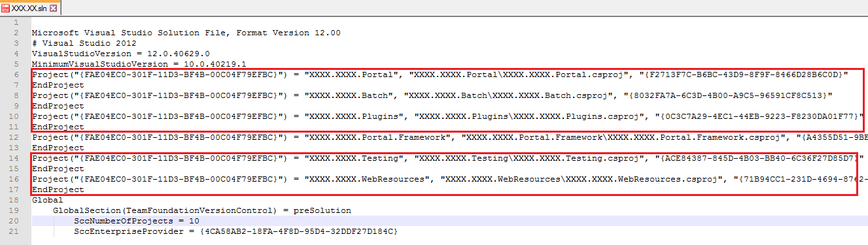The width and height of the screenshot is (868, 245).
Task: Click the 'Global' keyword on line 18
Action: (47, 200)
